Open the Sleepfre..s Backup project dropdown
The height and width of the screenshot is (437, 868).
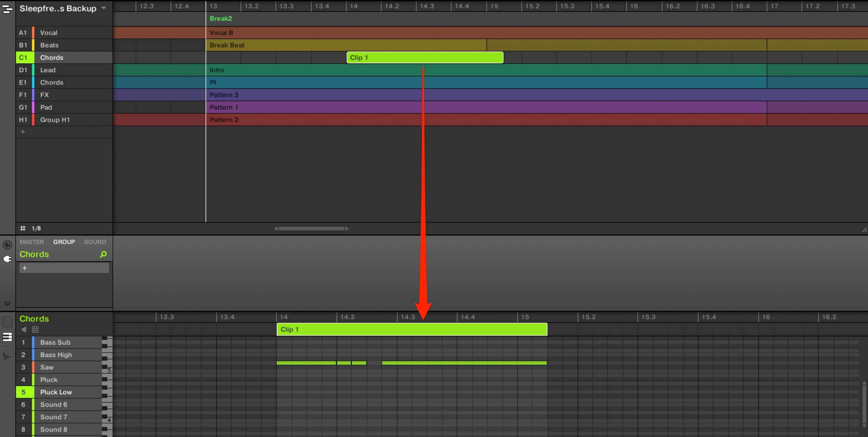(x=104, y=8)
